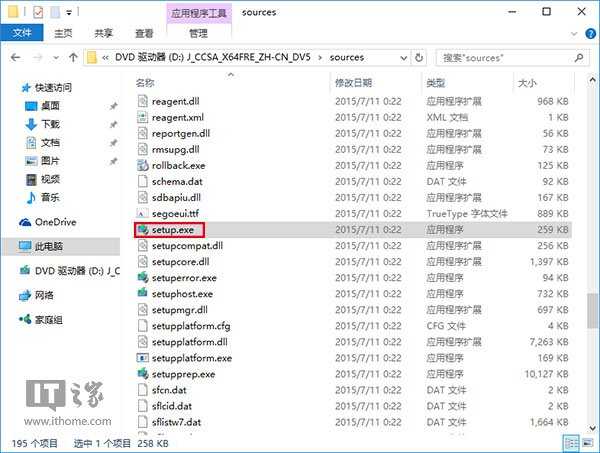This screenshot has height=453, width=600.
Task: Select sfcn.dat file name
Action: 169,390
